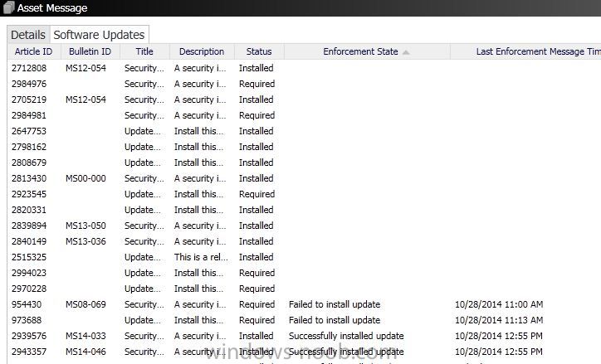Sort by Bulletin ID column header
Image resolution: width=601 pixels, height=364 pixels.
[90, 51]
